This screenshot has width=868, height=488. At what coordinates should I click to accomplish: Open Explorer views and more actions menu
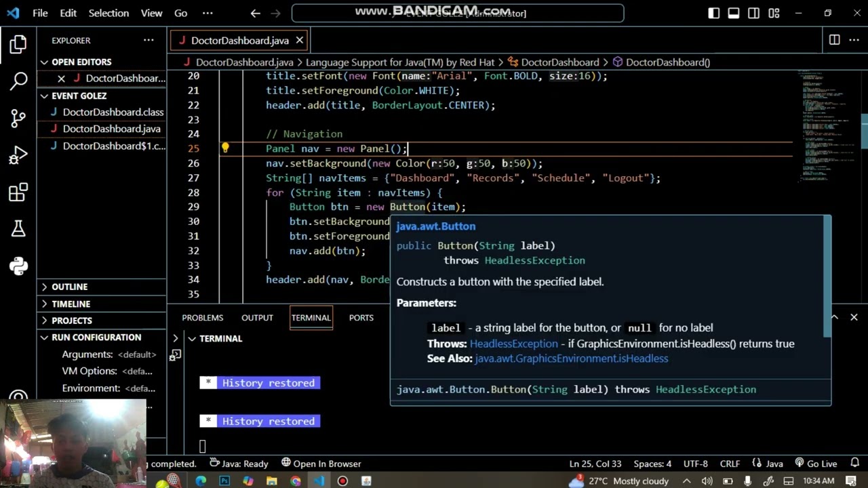pos(149,40)
